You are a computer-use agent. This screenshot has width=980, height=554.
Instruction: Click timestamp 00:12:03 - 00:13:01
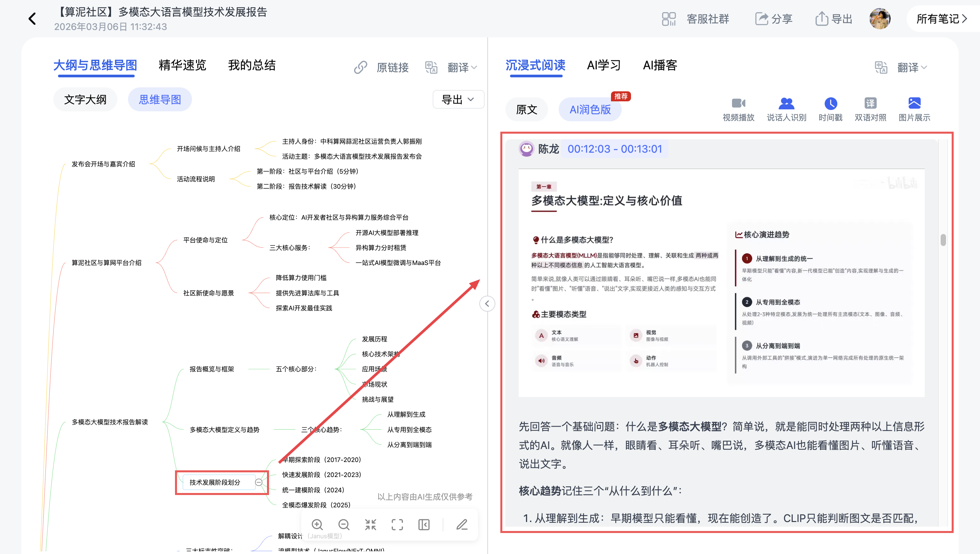click(615, 149)
